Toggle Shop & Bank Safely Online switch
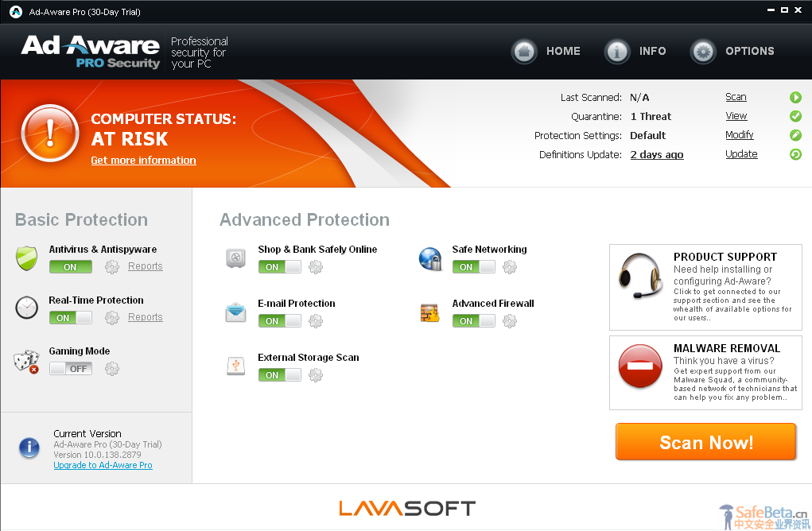The height and width of the screenshot is (531, 812). [x=280, y=267]
